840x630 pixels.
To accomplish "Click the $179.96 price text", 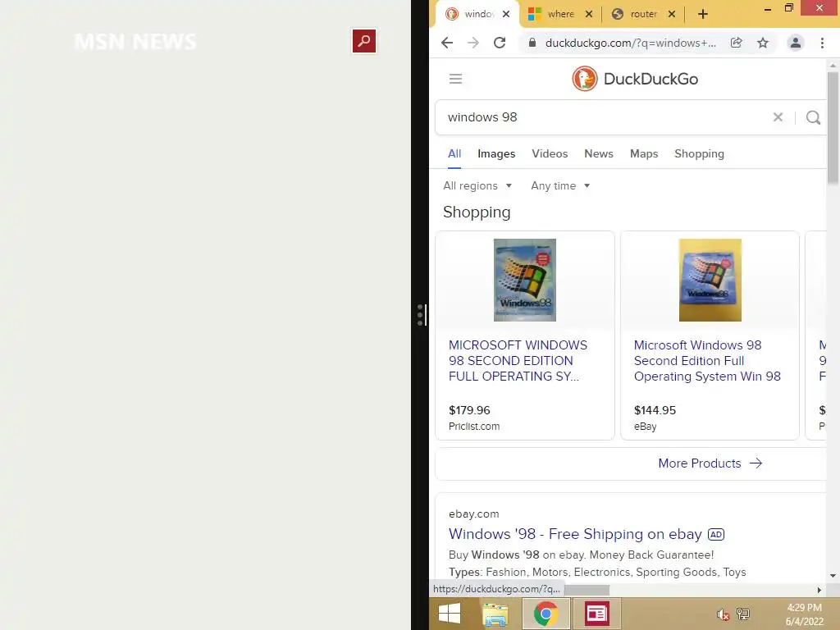I will click(x=469, y=410).
